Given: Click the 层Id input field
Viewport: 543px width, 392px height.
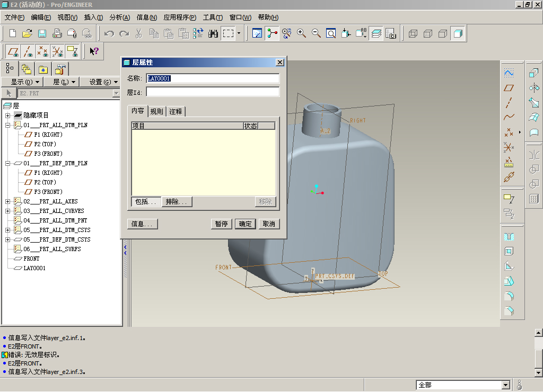Looking at the screenshot, I should (x=212, y=92).
